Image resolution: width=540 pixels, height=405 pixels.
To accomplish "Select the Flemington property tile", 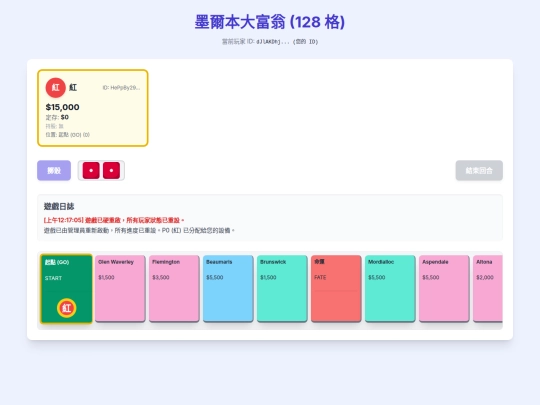I will coord(174,289).
